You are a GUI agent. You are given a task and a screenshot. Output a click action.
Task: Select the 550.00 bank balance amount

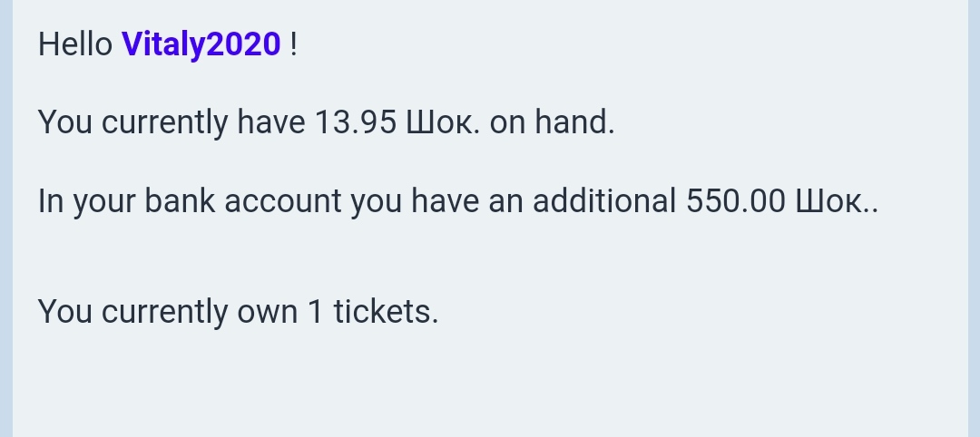[735, 200]
